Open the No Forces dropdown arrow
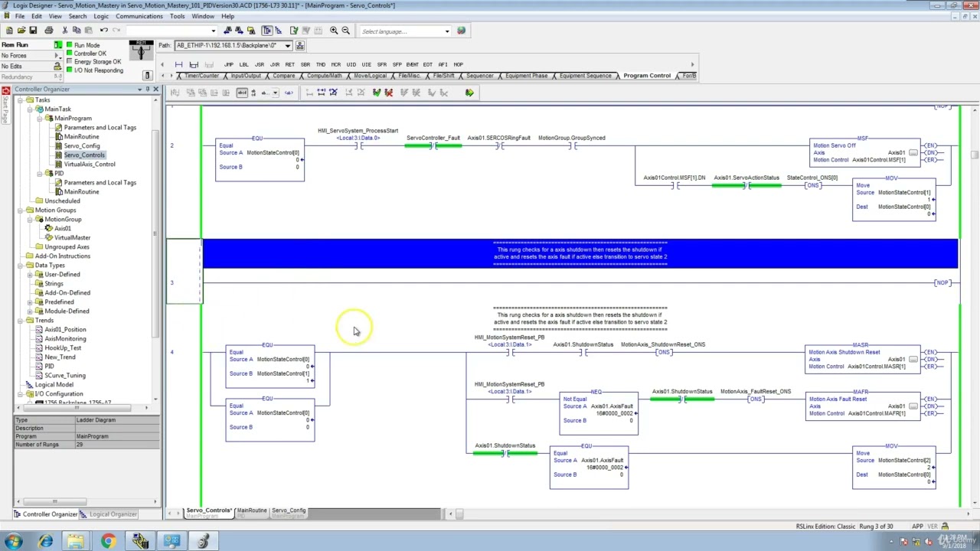980x551 pixels. click(57, 56)
